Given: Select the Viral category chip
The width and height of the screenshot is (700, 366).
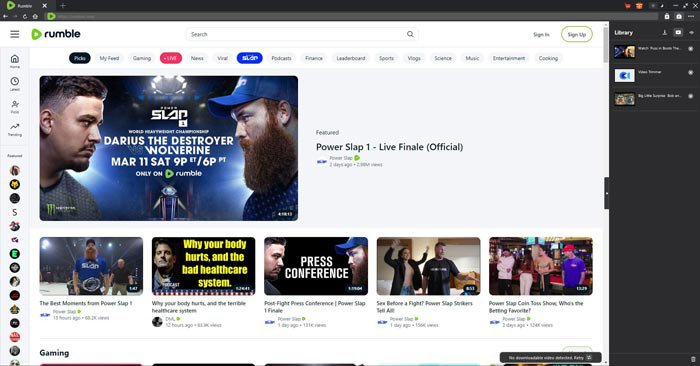Looking at the screenshot, I should (x=222, y=58).
